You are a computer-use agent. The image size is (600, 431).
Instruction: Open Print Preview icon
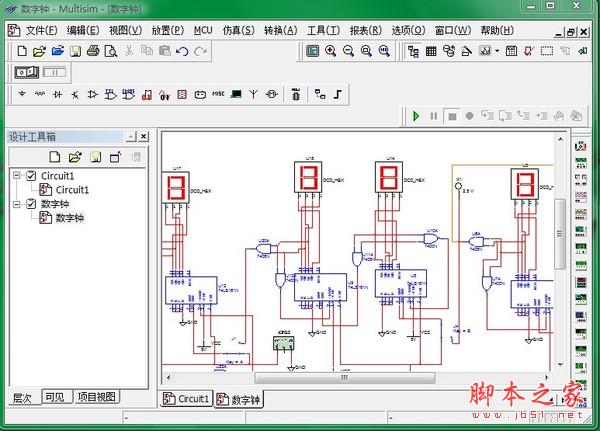coord(111,51)
